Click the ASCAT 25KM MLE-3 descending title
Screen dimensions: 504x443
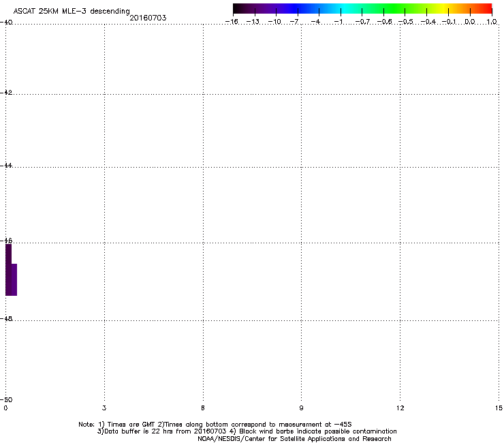[x=72, y=12]
